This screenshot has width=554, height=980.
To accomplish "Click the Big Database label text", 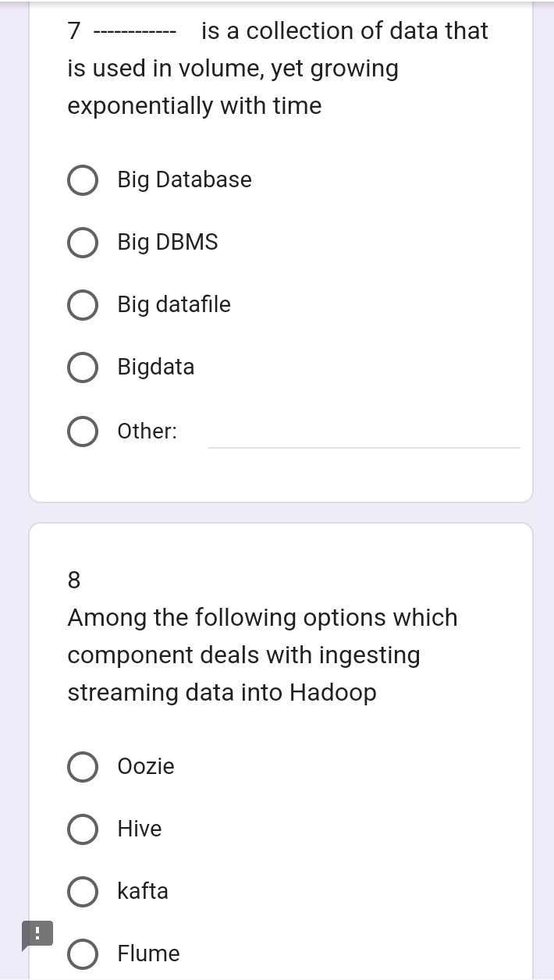I will tap(185, 180).
